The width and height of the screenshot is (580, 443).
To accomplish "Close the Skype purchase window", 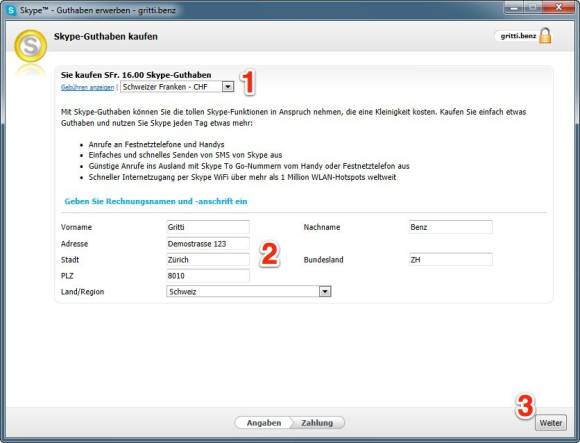I will coord(559,8).
